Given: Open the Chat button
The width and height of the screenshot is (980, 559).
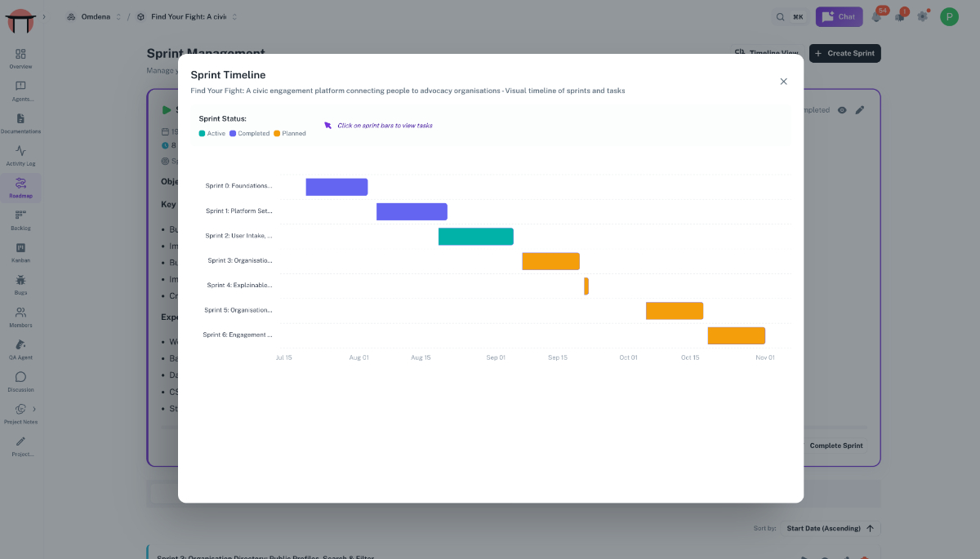Looking at the screenshot, I should [839, 16].
